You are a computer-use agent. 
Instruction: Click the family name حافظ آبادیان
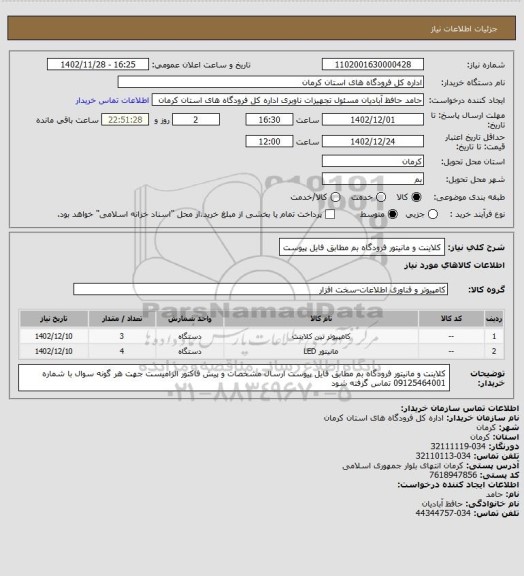point(442,504)
